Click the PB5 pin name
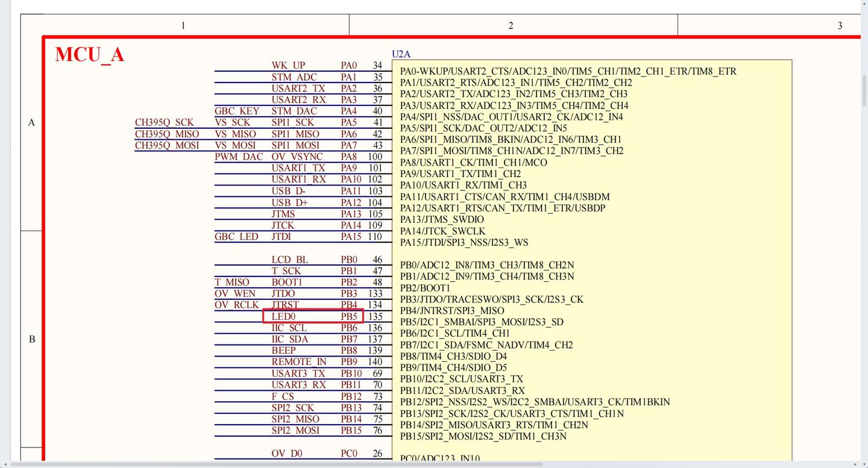Screen dimensions: 868x468 (350, 316)
